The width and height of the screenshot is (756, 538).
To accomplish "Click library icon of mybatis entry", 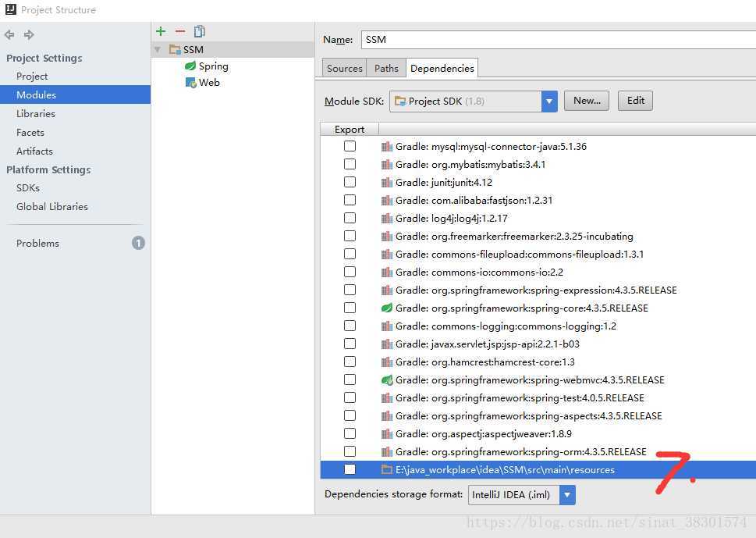I will click(387, 165).
